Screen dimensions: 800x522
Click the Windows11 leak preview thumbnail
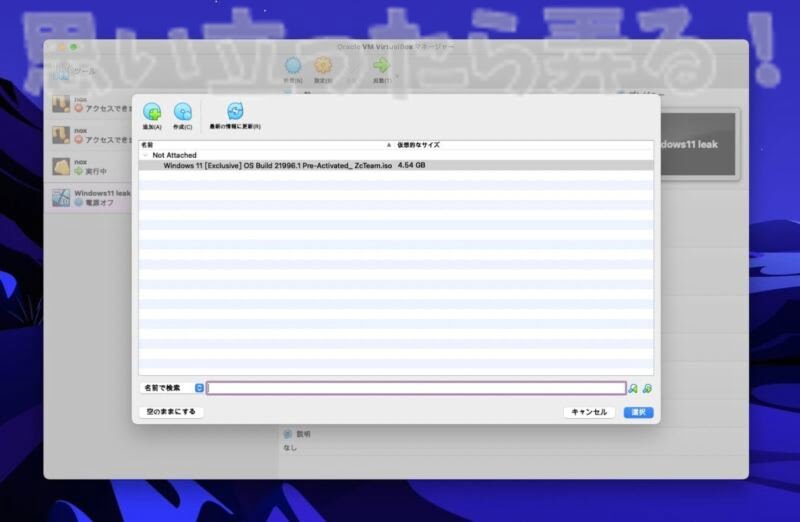(x=699, y=144)
